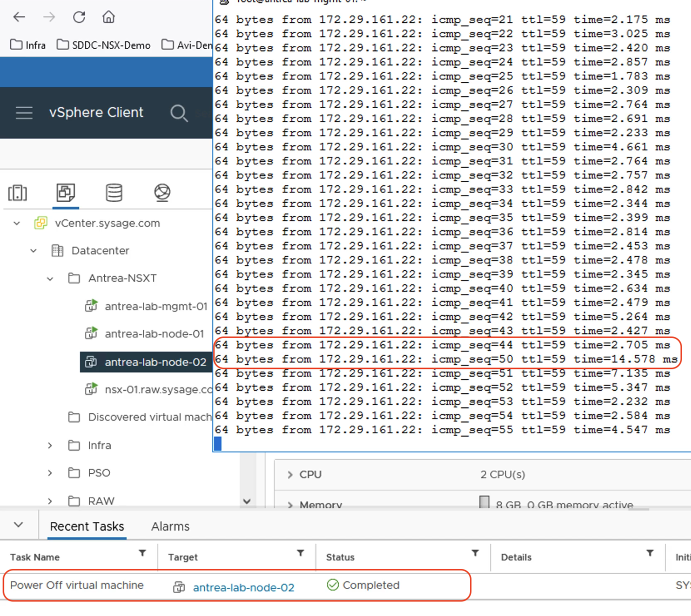
Task: Expand the CPU hardware section
Action: tap(290, 475)
